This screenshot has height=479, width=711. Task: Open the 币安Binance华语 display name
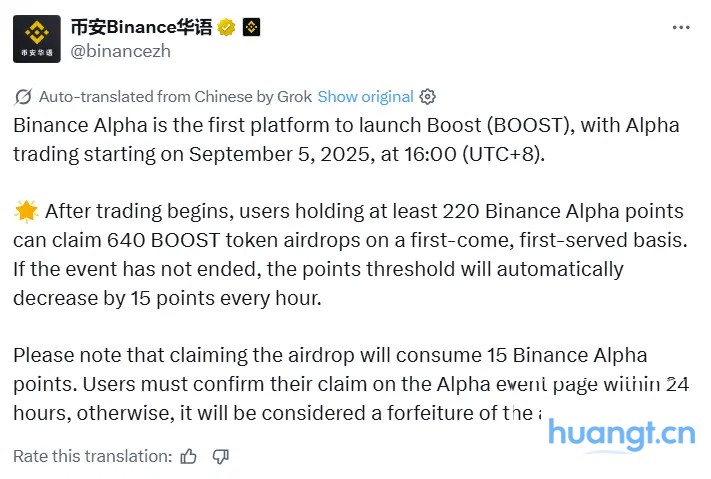point(140,27)
